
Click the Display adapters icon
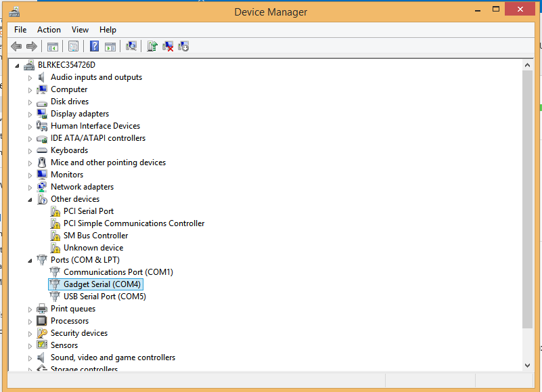pyautogui.click(x=42, y=114)
